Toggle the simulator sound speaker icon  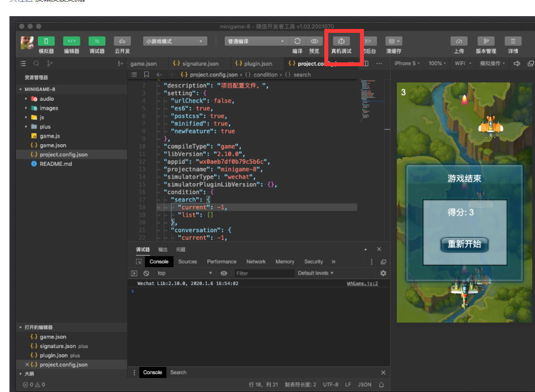tap(517, 63)
